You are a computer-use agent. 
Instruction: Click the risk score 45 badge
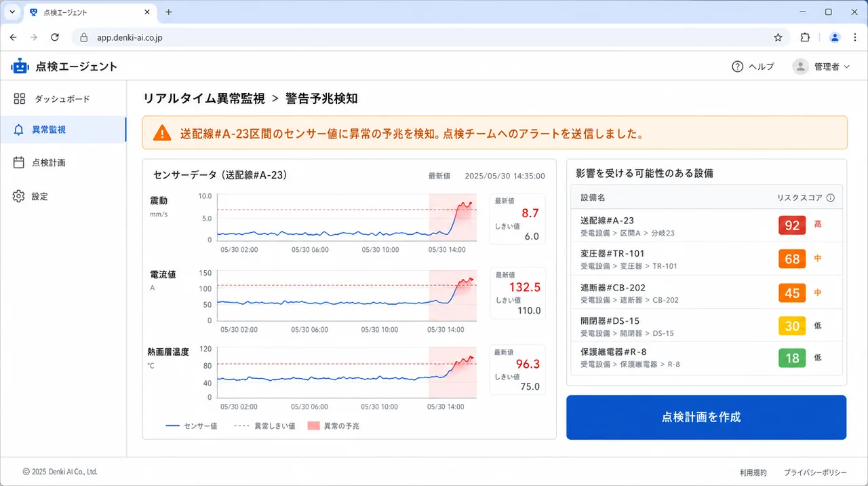pyautogui.click(x=792, y=293)
